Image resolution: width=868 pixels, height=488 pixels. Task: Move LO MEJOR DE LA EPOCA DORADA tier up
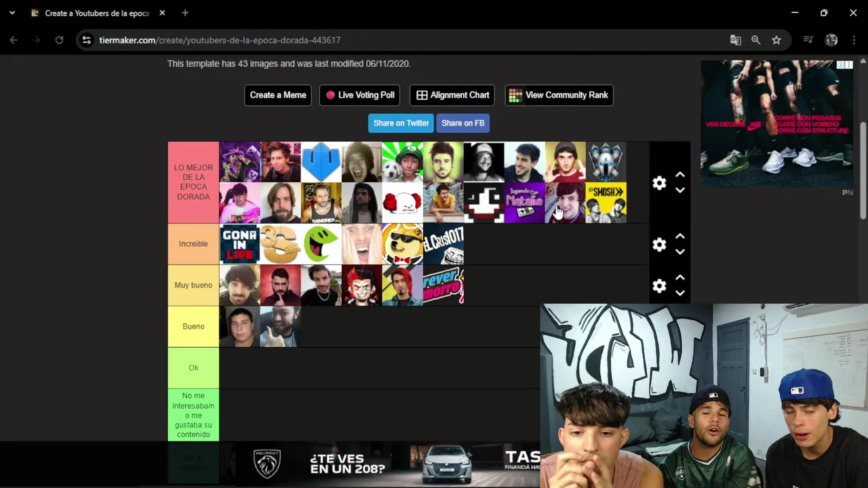pos(680,175)
